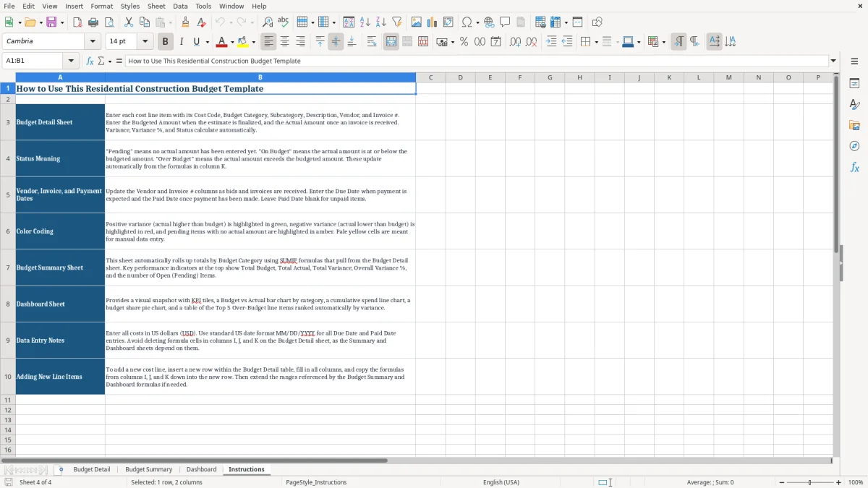Open Find and Replace
The image size is (868, 488).
point(268,22)
